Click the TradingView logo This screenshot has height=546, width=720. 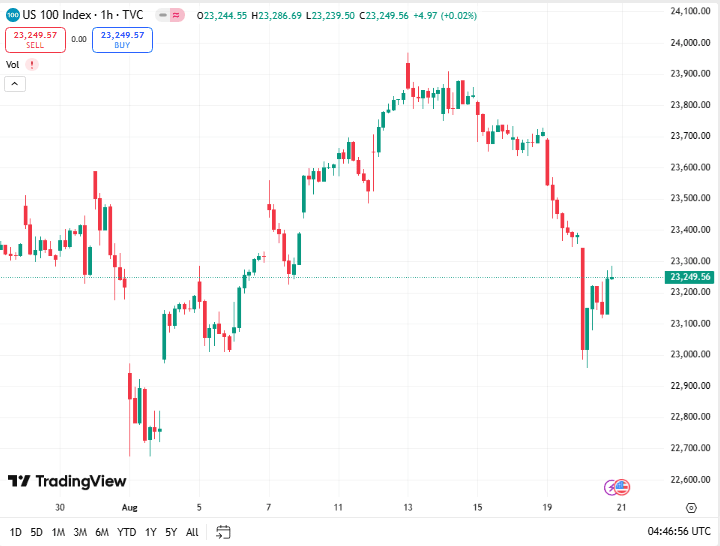point(67,481)
